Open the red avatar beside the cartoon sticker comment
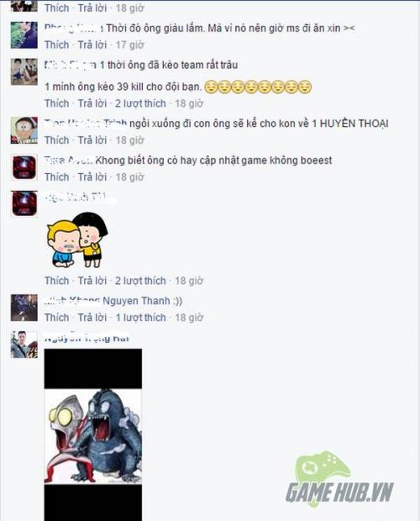The image size is (420, 521). [x=24, y=204]
